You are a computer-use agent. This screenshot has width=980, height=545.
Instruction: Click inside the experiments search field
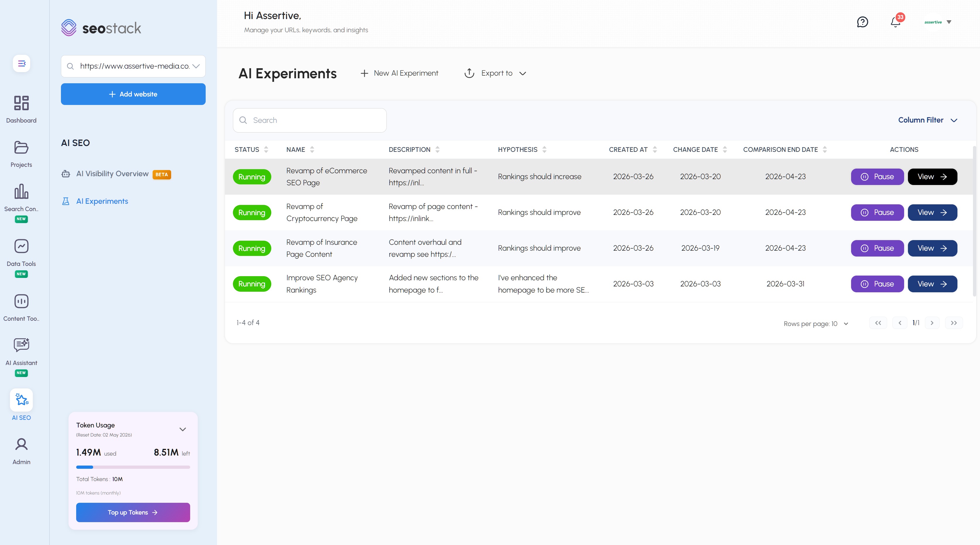[310, 120]
